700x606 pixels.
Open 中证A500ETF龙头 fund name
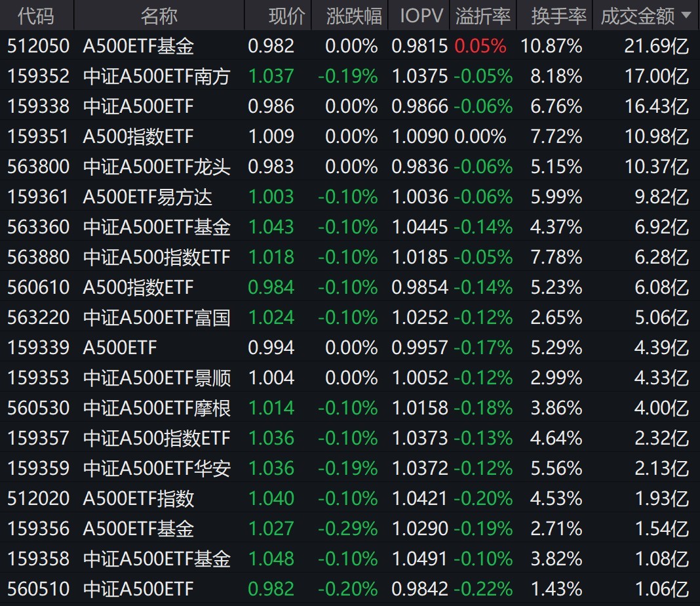157,167
